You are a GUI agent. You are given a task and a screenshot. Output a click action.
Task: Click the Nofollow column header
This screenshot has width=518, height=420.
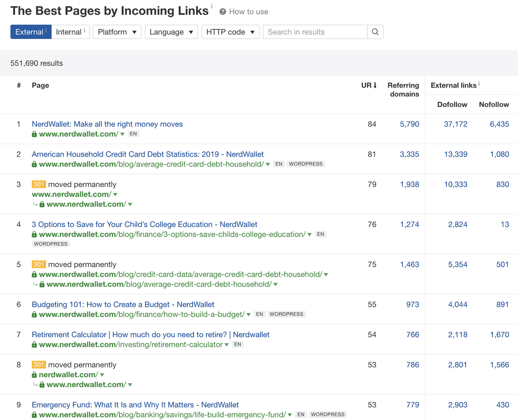tap(494, 104)
